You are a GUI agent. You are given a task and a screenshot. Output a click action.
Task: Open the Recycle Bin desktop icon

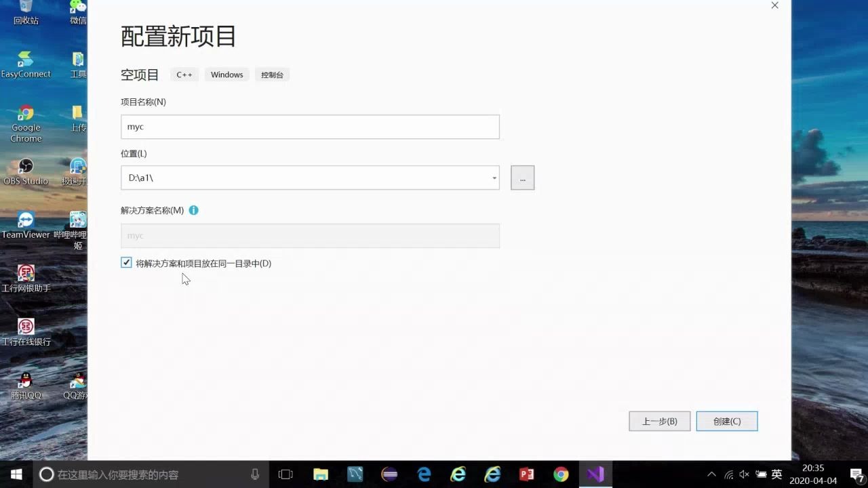[x=26, y=12]
